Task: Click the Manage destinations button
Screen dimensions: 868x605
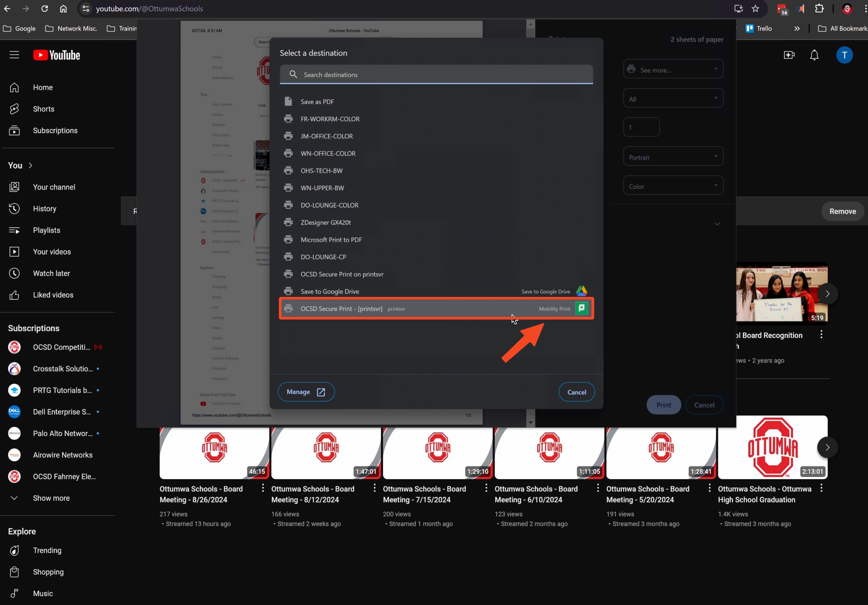Action: (306, 392)
